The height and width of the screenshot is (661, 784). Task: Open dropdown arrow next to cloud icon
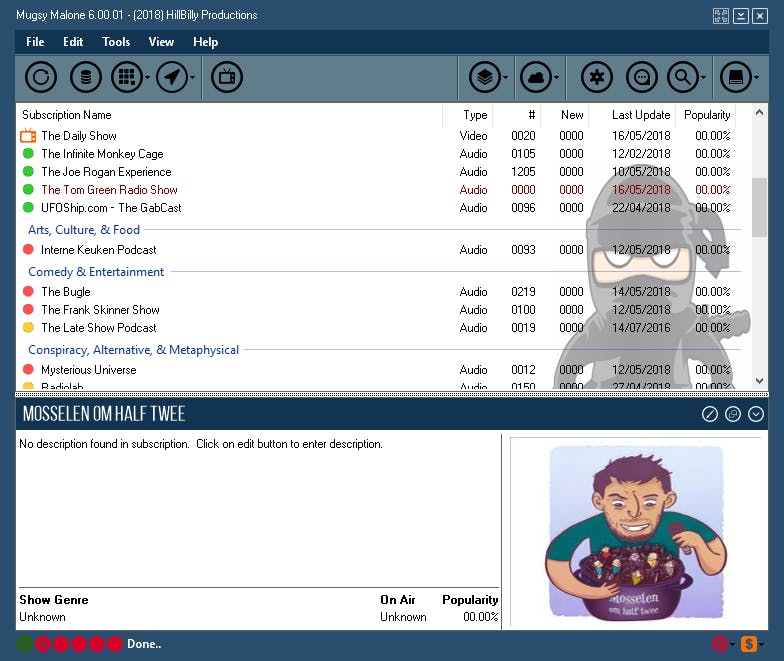(x=556, y=78)
